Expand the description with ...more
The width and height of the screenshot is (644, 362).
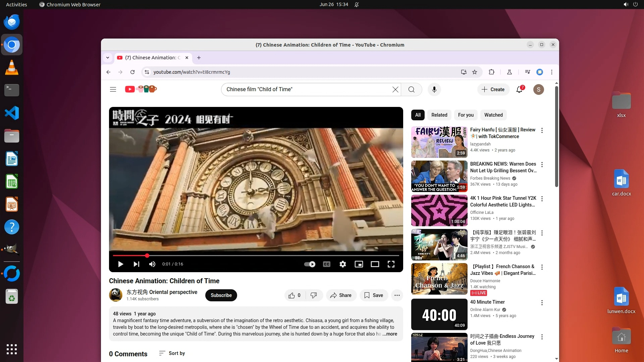[390, 334]
